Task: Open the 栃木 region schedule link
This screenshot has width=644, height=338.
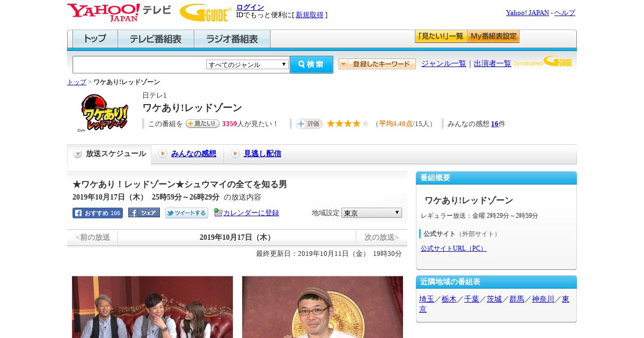Action: pos(449,299)
